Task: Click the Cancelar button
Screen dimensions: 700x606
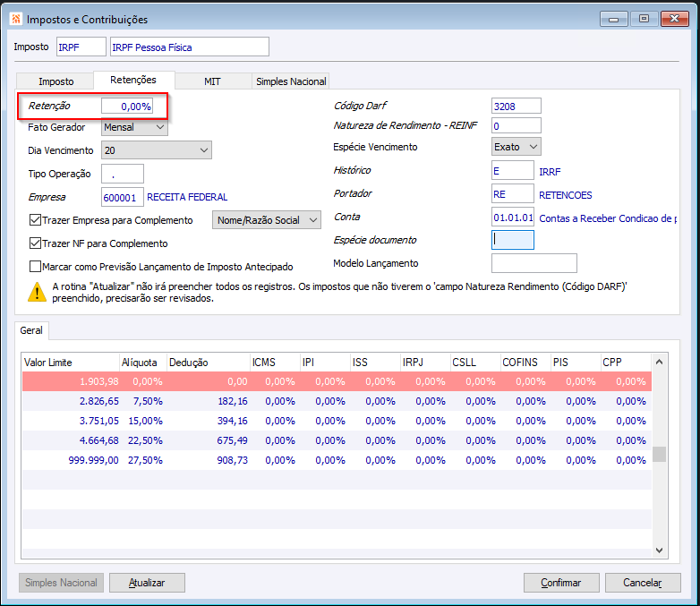Action: coord(643,583)
